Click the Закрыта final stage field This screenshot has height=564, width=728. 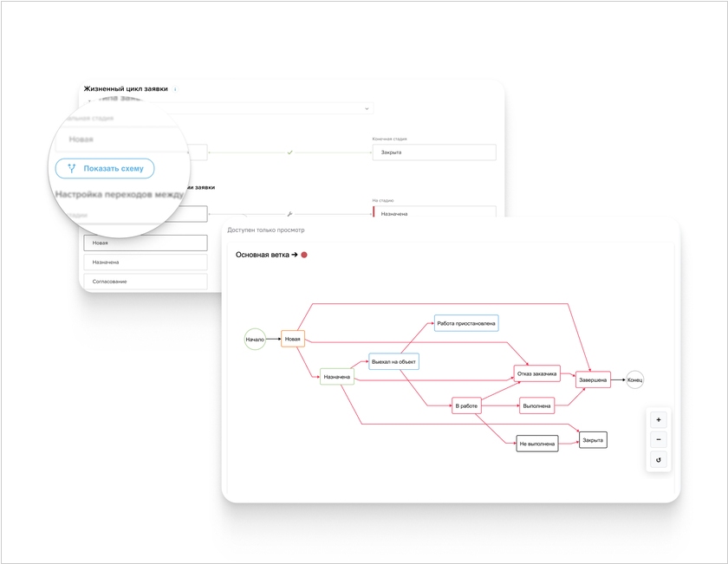pos(433,152)
